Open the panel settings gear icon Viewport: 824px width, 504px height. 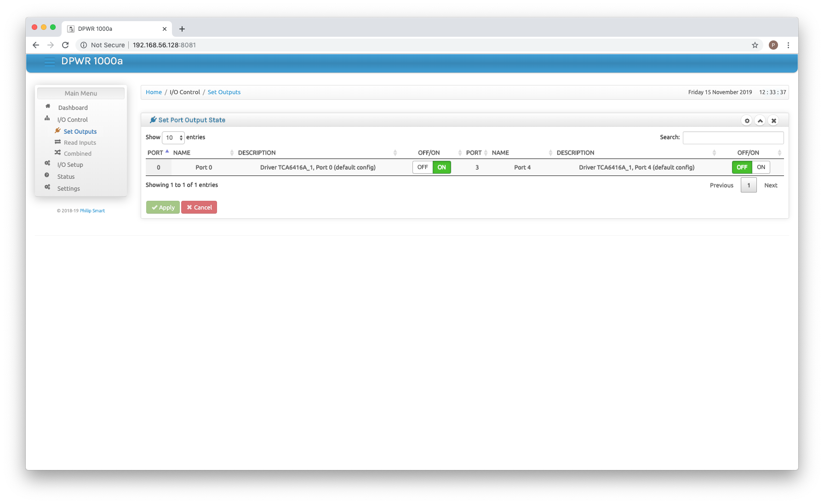pyautogui.click(x=747, y=121)
